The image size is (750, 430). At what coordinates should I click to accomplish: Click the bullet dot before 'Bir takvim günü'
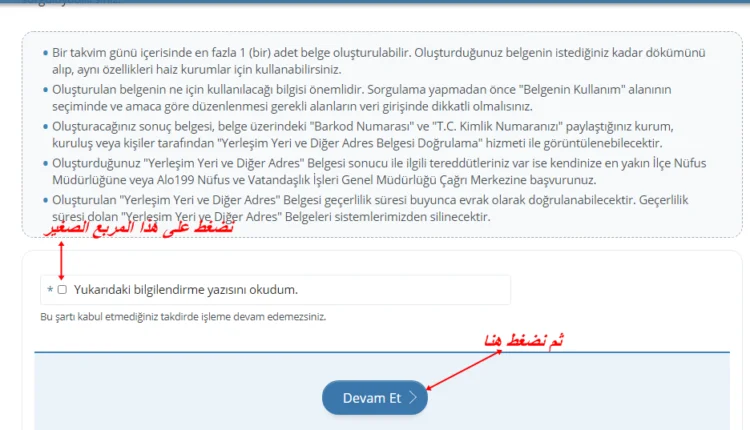45,53
